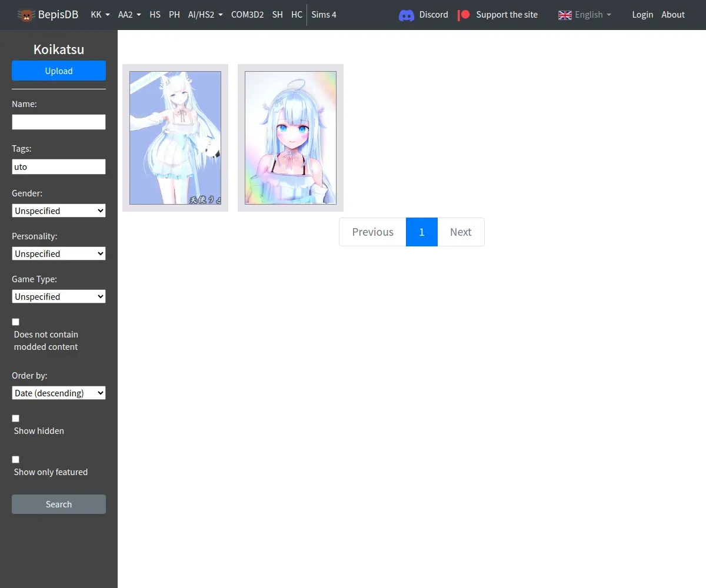Open the Order by dropdown
Viewport: 706px width, 588px height.
(x=59, y=393)
